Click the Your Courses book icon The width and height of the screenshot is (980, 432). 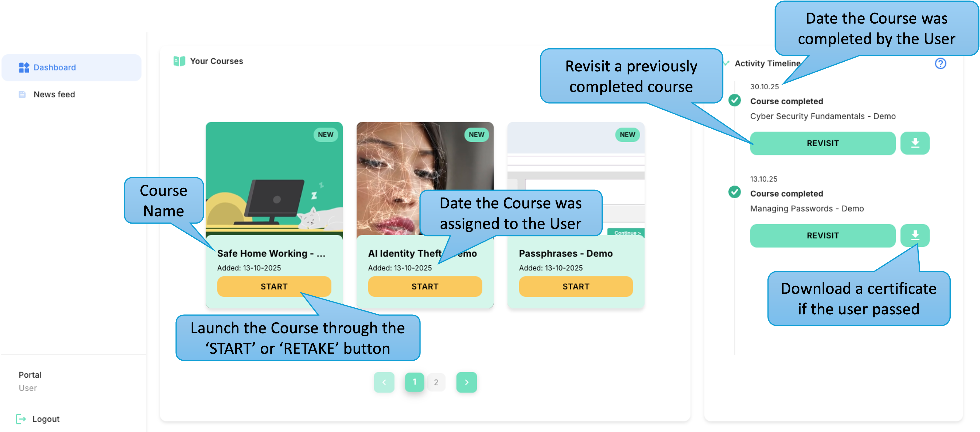179,61
